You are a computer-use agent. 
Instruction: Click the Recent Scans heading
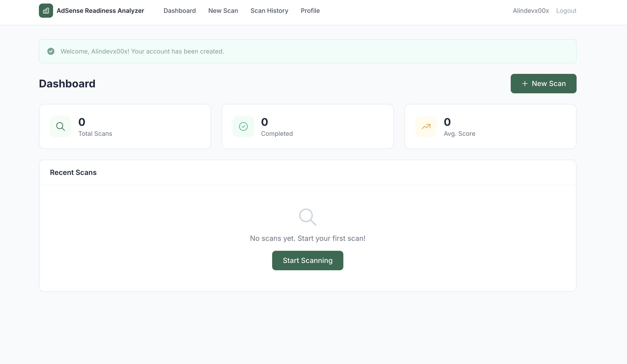73,172
